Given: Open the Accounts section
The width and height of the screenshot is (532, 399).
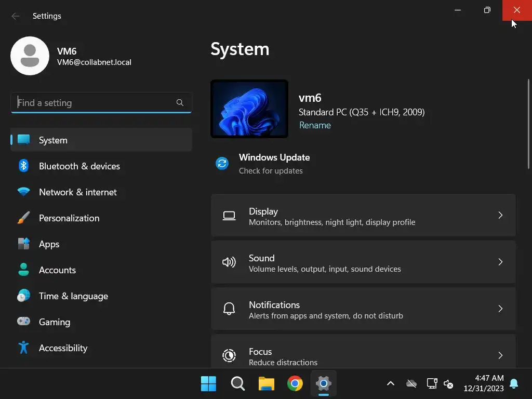Looking at the screenshot, I should (x=101, y=270).
